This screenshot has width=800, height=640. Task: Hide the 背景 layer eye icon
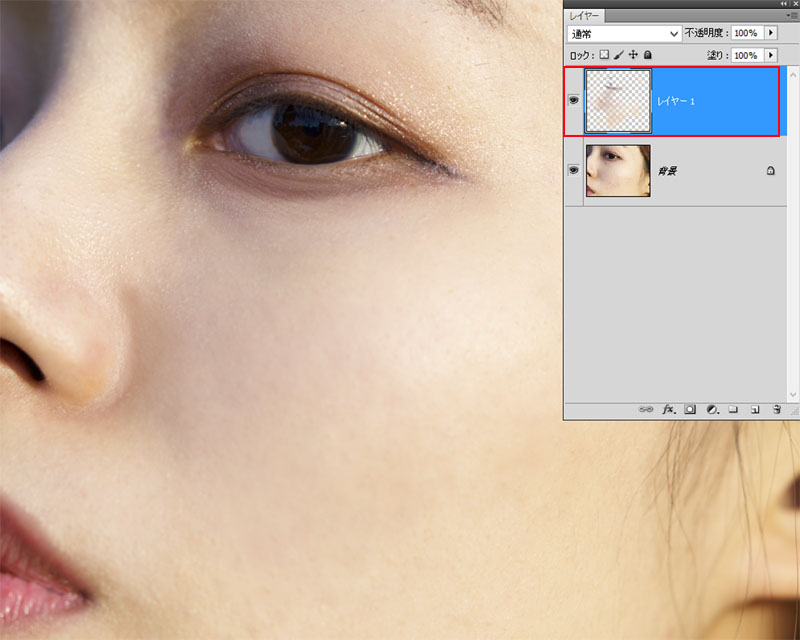coord(573,170)
